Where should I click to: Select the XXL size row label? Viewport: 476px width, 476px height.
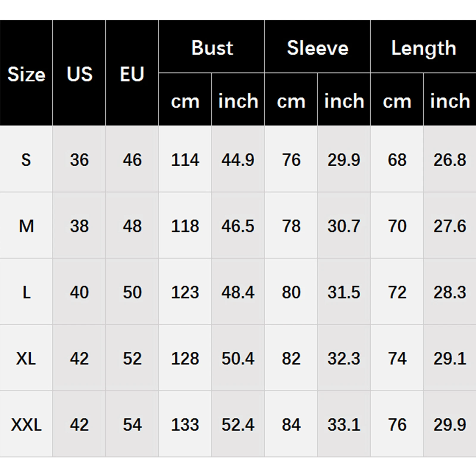[26, 425]
